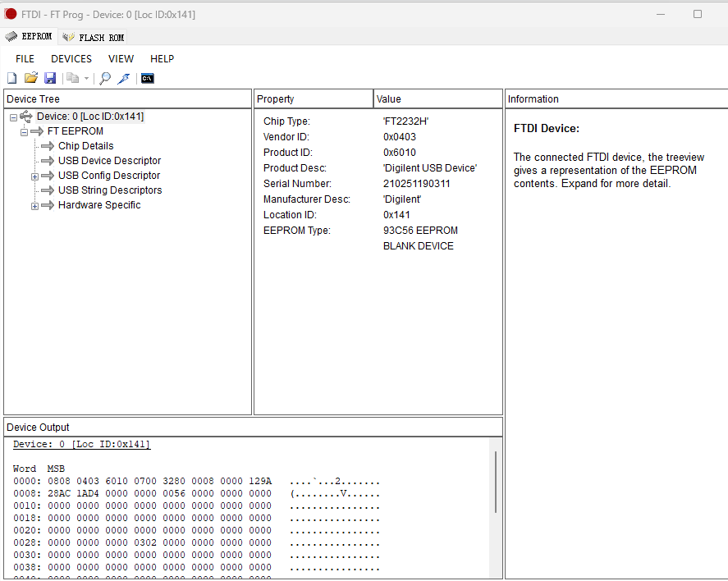
Task: Switch to the FLASH ROM tab
Action: (x=93, y=37)
